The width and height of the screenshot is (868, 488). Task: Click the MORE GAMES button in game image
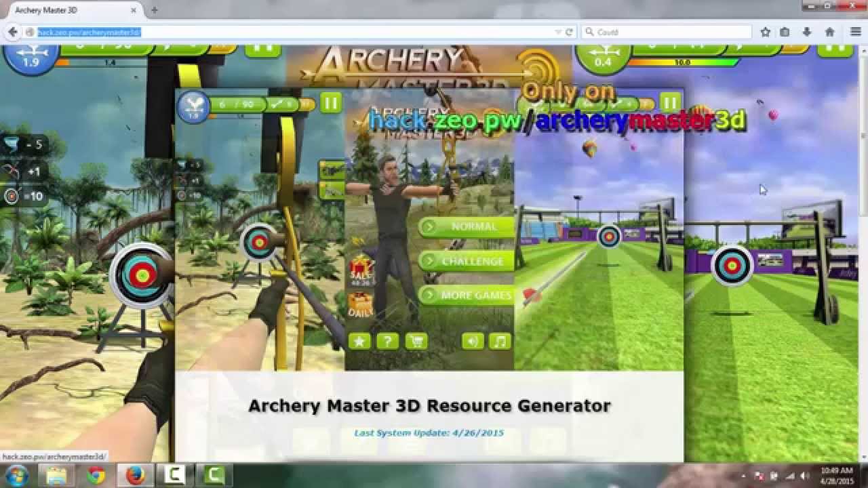467,296
